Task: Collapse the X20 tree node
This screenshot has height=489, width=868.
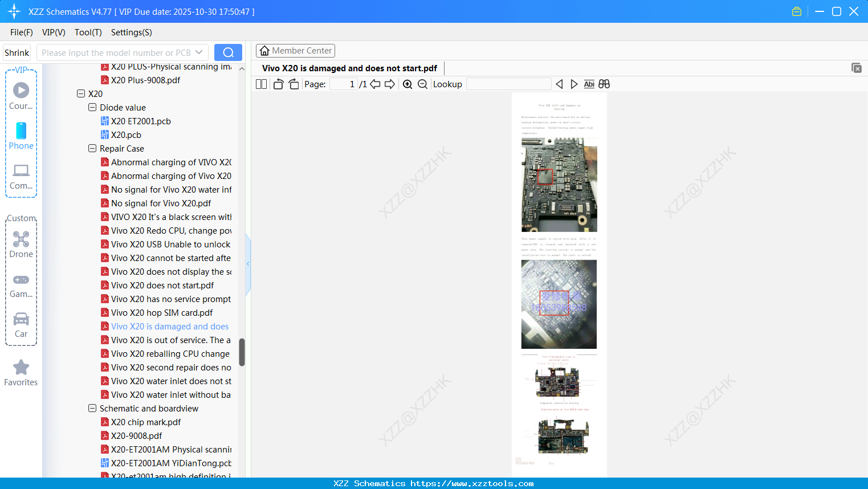Action: tap(81, 93)
